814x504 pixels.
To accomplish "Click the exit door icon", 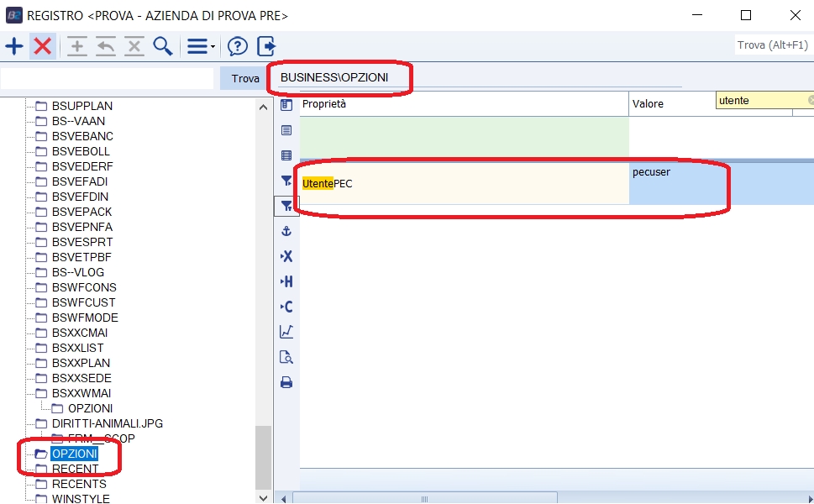I will [x=266, y=46].
